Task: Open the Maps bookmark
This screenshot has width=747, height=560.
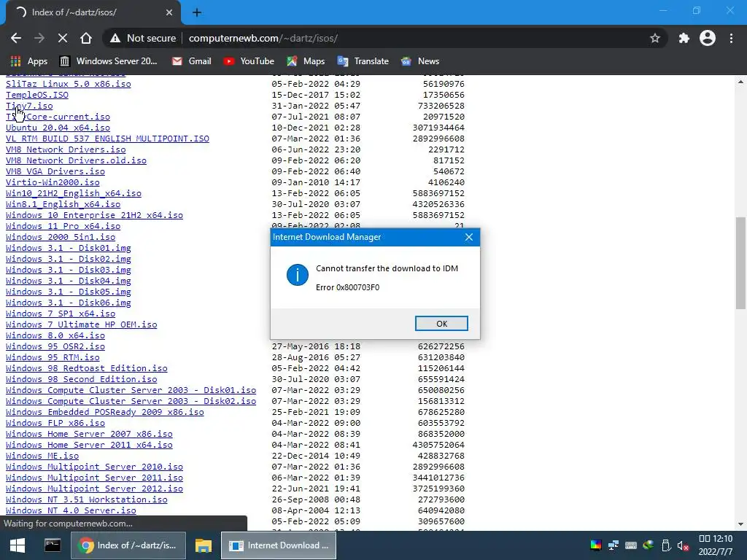Action: point(306,61)
